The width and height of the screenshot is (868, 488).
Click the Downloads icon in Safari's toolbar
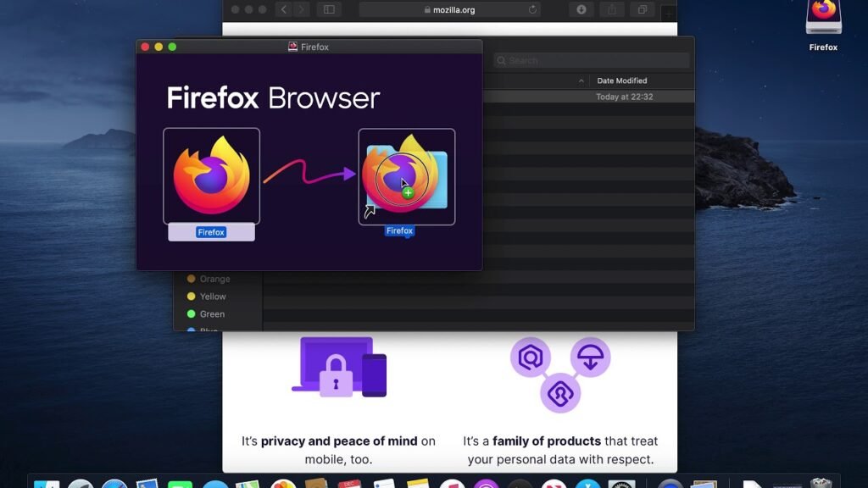click(581, 9)
